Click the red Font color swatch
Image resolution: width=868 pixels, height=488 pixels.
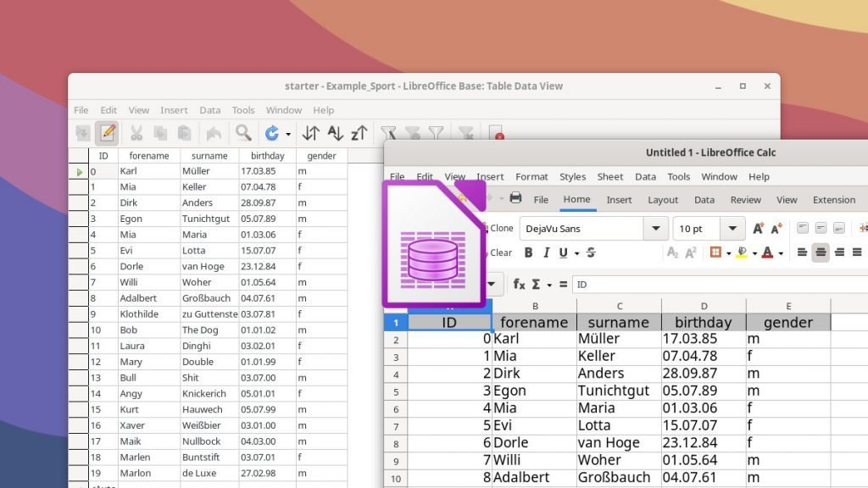767,252
